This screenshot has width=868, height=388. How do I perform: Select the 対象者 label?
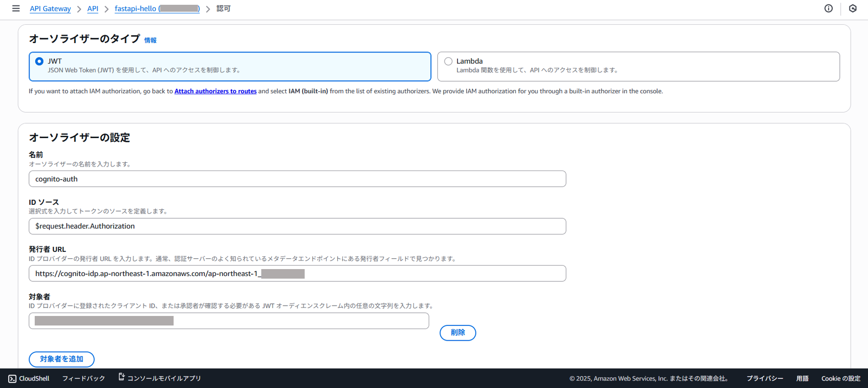coord(39,296)
